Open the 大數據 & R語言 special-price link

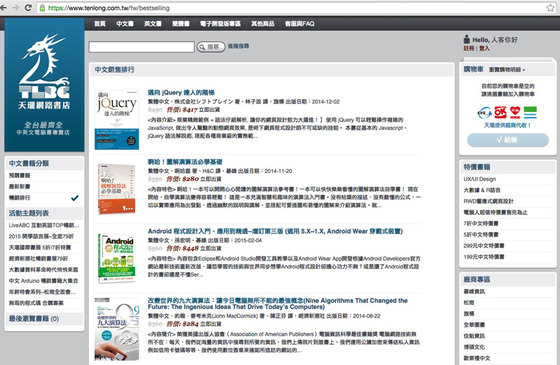click(x=482, y=190)
